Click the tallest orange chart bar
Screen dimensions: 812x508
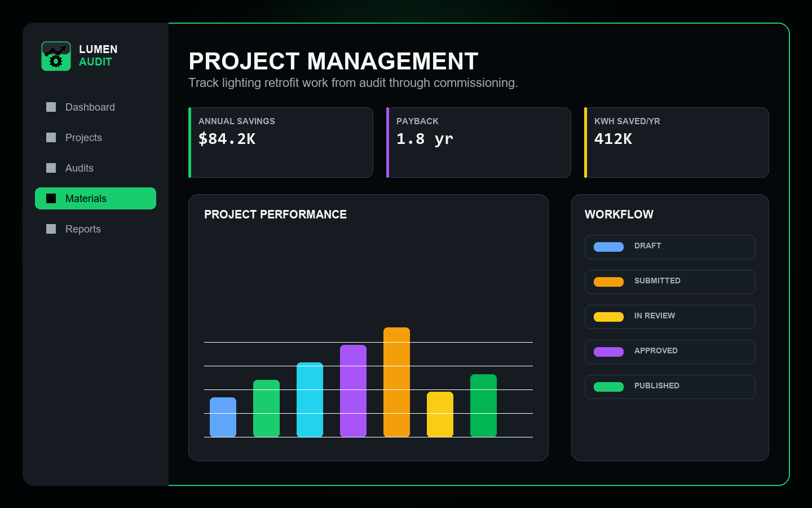pyautogui.click(x=396, y=382)
